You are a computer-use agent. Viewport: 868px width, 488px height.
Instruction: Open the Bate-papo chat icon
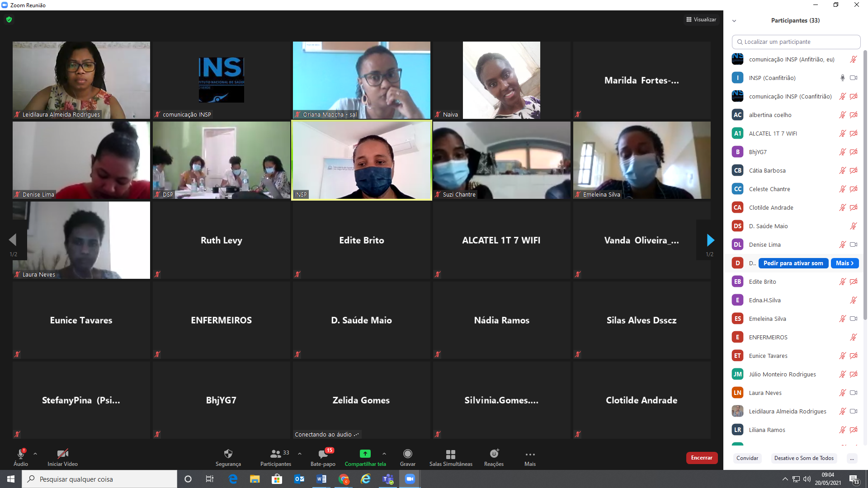pos(323,454)
